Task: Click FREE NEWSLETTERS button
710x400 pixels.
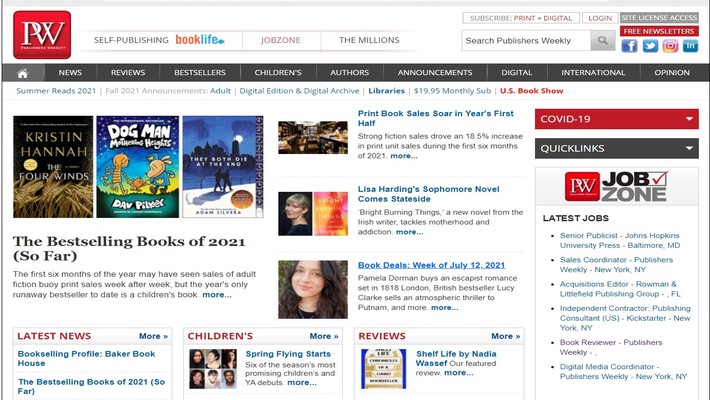Action: click(x=659, y=31)
